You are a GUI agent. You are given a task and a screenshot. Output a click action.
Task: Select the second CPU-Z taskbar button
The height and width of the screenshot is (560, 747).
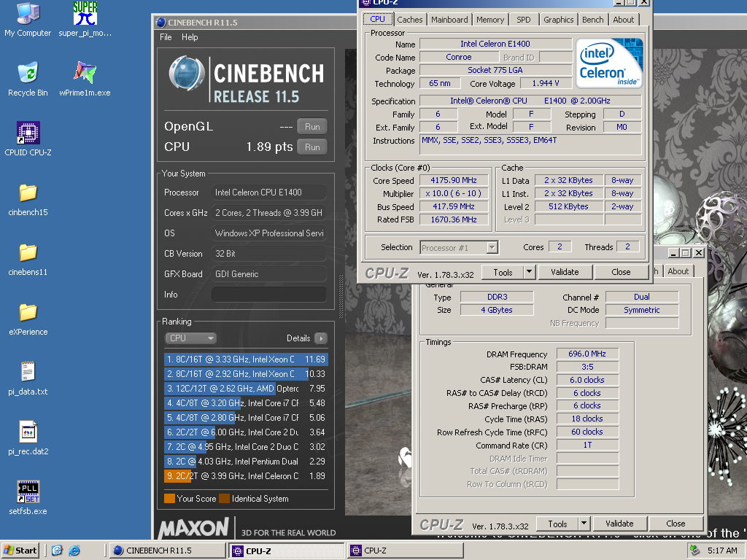pyautogui.click(x=405, y=551)
